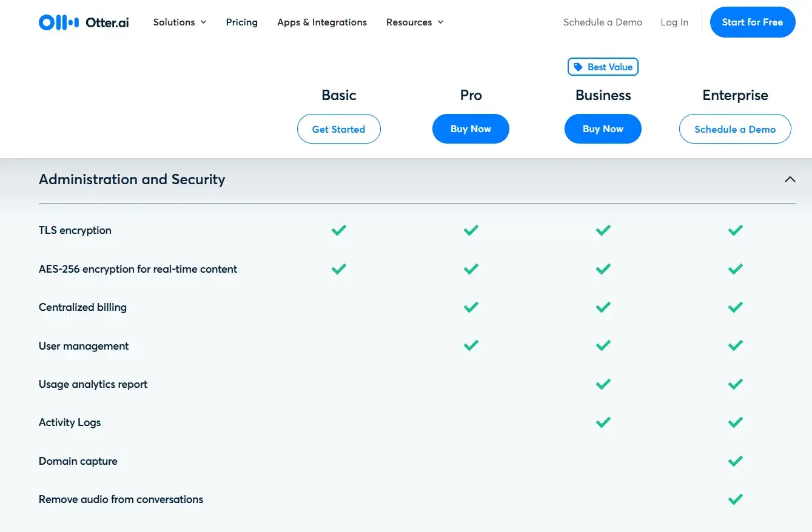The width and height of the screenshot is (812, 532).
Task: Open the Solutions dropdown
Action: point(179,22)
